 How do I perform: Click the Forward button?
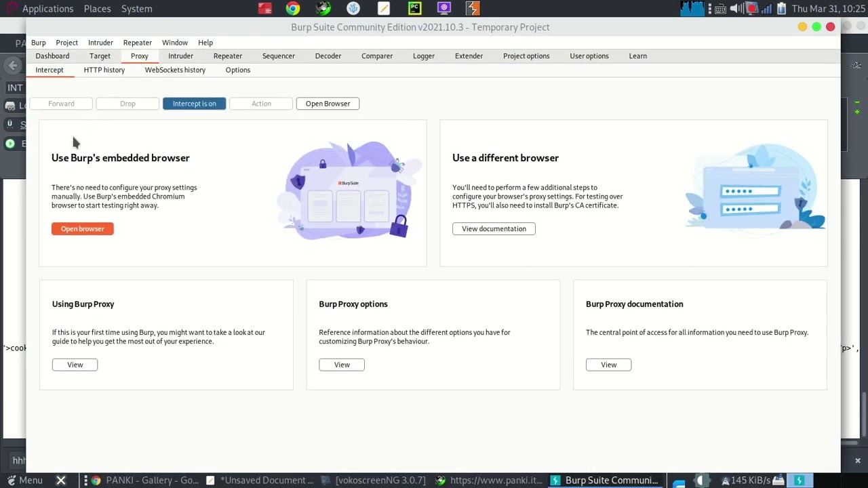coord(61,104)
